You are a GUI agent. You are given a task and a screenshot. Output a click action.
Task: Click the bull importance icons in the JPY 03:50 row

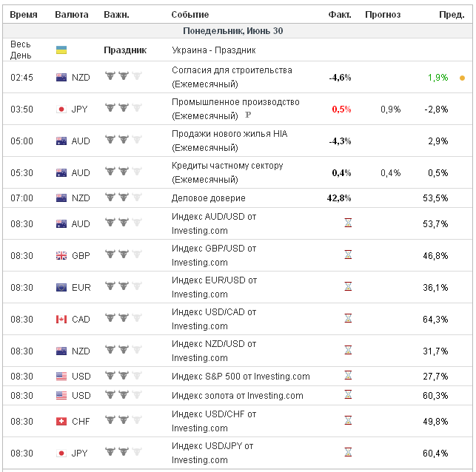(122, 109)
